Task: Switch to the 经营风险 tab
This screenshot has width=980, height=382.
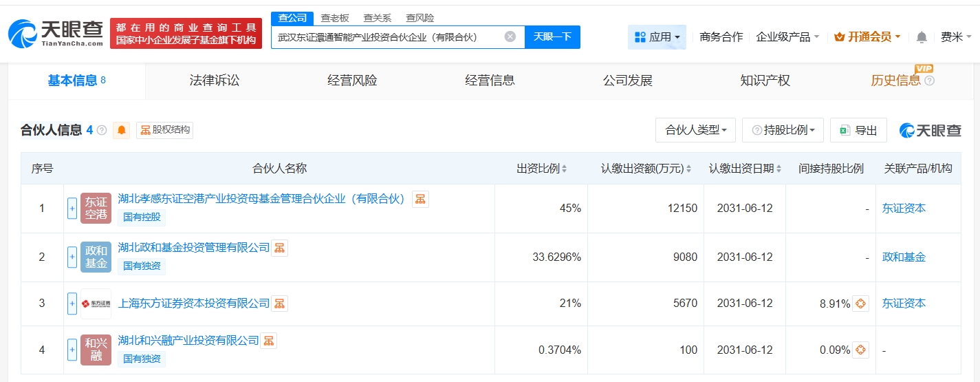Action: pos(352,81)
